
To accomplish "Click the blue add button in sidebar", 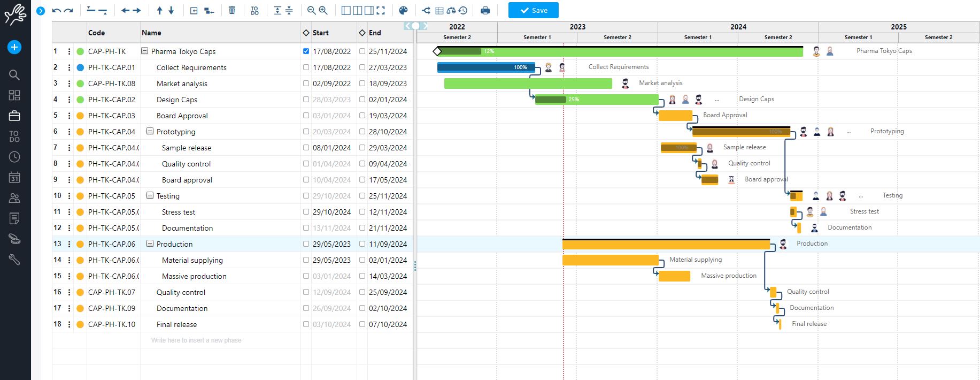I will click(14, 47).
